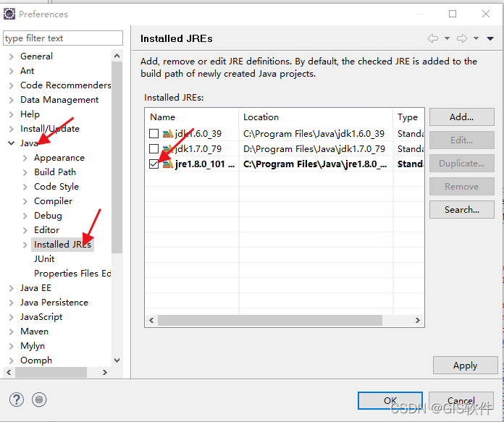Expand the Data Management node
This screenshot has height=422, width=504.
pos(12,100)
